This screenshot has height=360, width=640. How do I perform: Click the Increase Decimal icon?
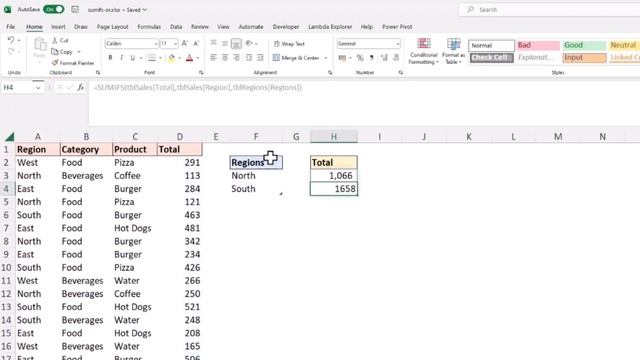point(384,58)
